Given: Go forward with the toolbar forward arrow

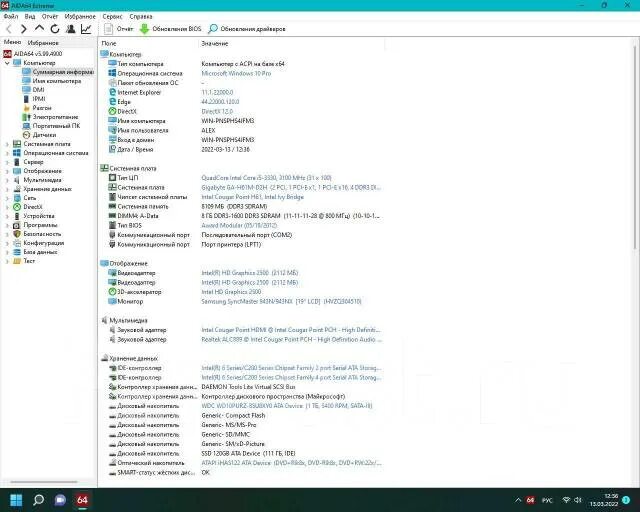Looking at the screenshot, I should point(24,29).
